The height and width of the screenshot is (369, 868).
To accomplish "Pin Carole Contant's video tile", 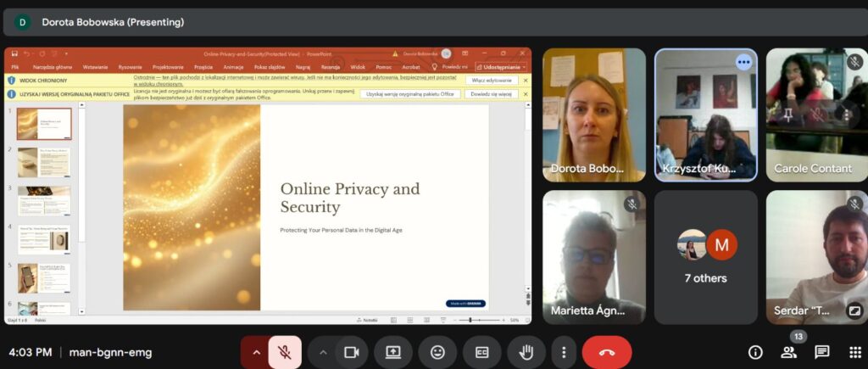I will tap(788, 114).
